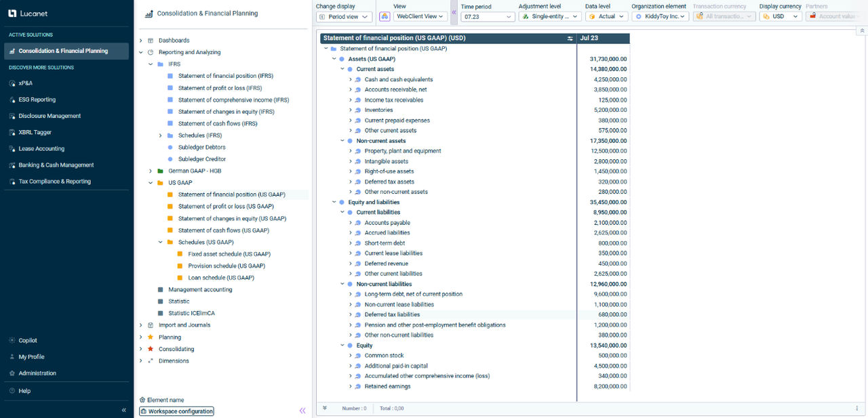Collapse the left navigation sidebar

(x=123, y=411)
